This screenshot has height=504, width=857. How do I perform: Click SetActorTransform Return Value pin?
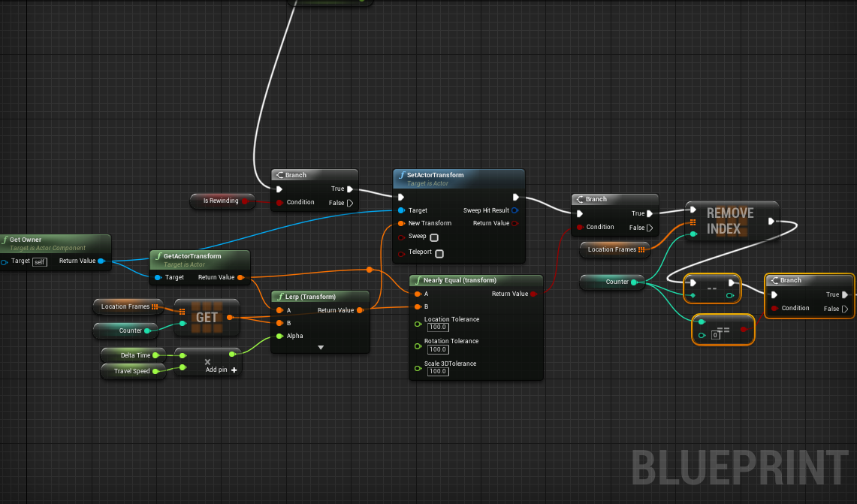coord(515,224)
